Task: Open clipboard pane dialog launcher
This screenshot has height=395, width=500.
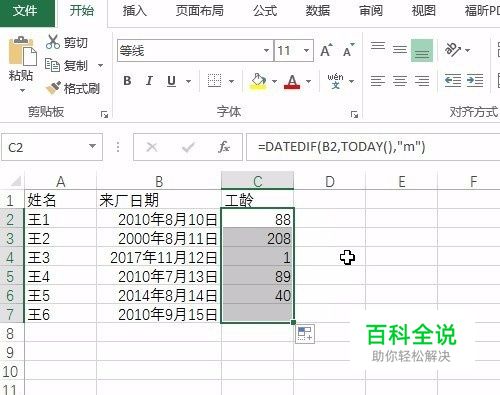Action: (x=104, y=115)
